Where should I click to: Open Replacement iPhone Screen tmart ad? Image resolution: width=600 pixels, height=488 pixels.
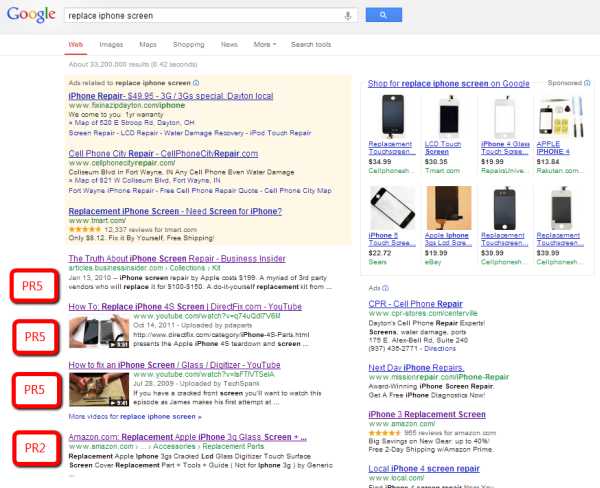click(x=175, y=211)
